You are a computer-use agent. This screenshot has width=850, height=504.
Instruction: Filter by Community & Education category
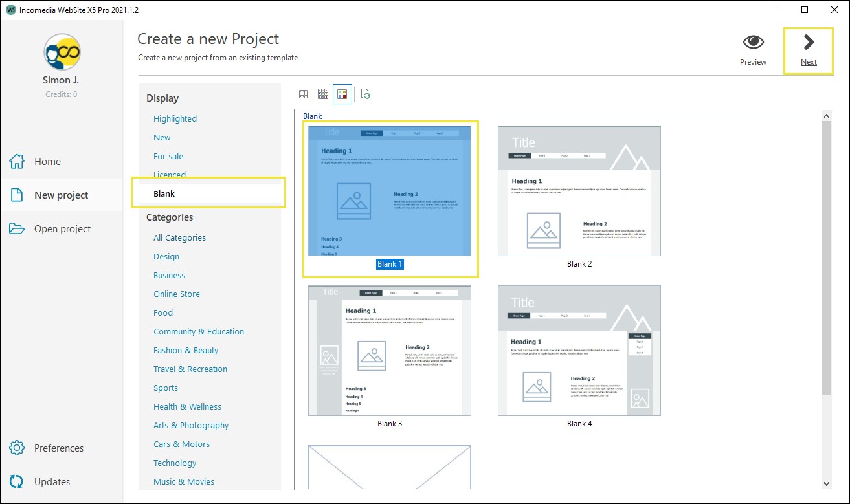click(x=199, y=332)
